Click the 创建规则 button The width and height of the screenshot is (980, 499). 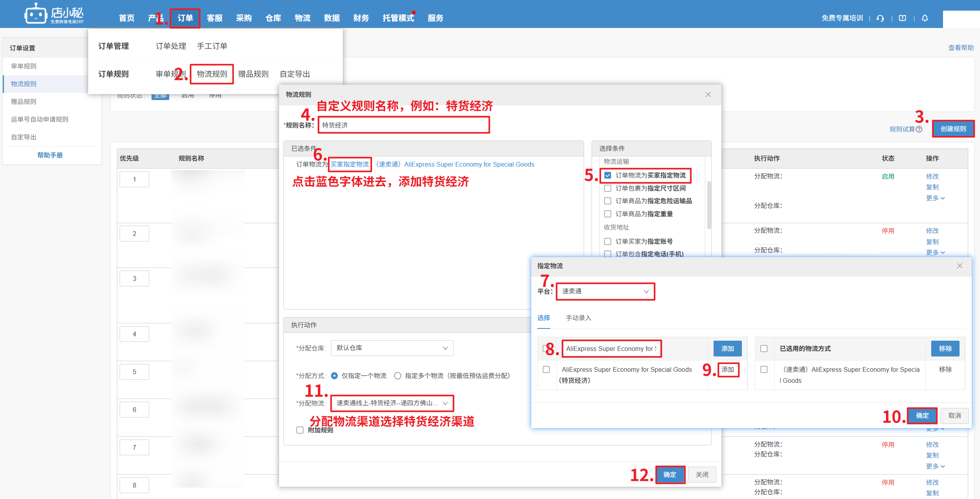953,129
